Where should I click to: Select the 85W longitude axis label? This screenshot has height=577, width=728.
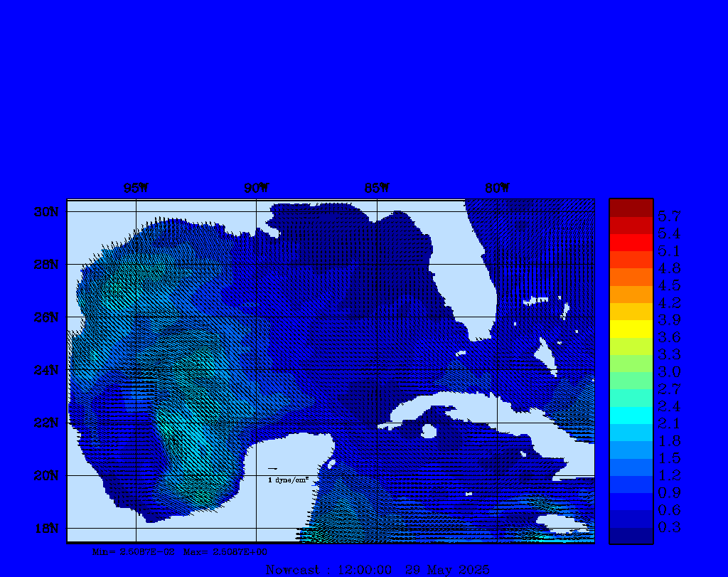[377, 188]
